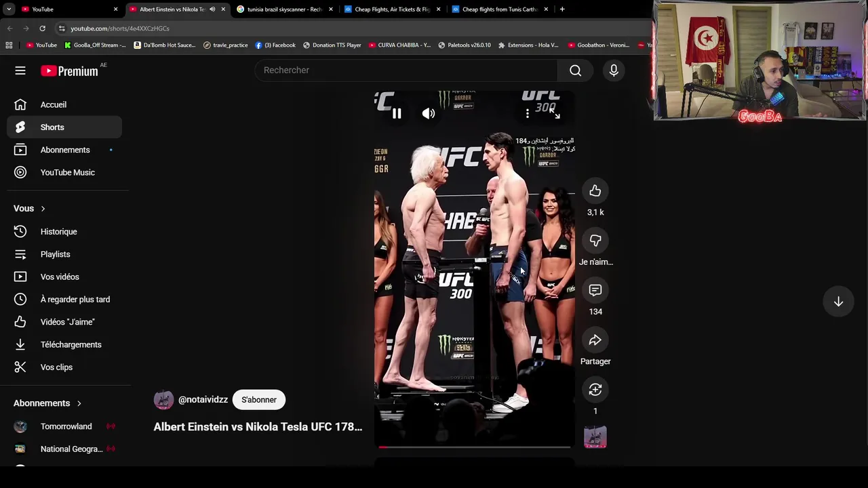The height and width of the screenshot is (488, 868).
Task: Open Vidéos "J'aime" list
Action: (x=64, y=322)
